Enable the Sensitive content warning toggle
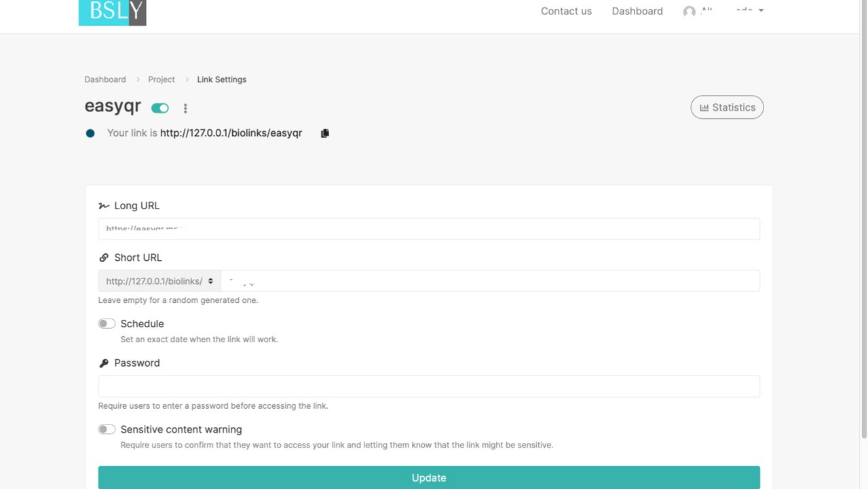The image size is (868, 489). [x=107, y=429]
